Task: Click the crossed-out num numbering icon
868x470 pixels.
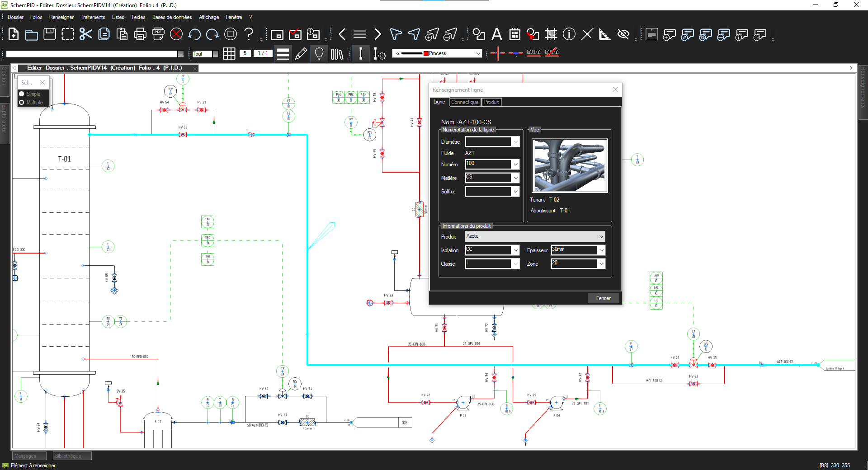Action: 552,53
